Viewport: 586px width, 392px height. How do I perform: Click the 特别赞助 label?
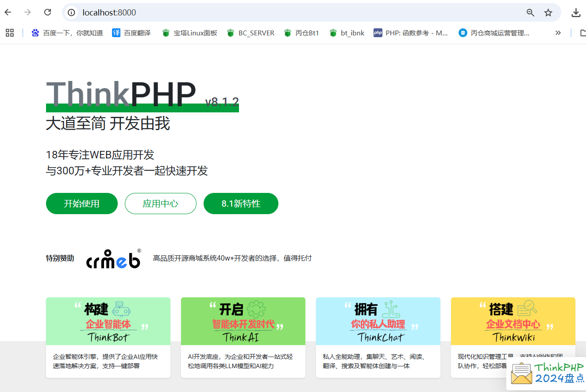(60, 258)
